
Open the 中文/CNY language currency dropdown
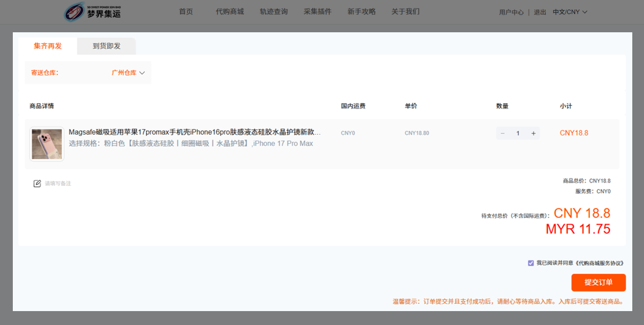(570, 12)
